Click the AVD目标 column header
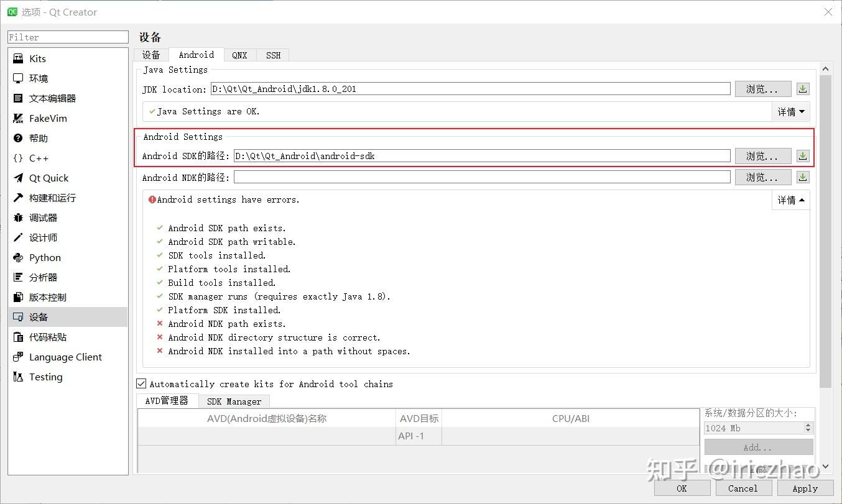 (419, 418)
